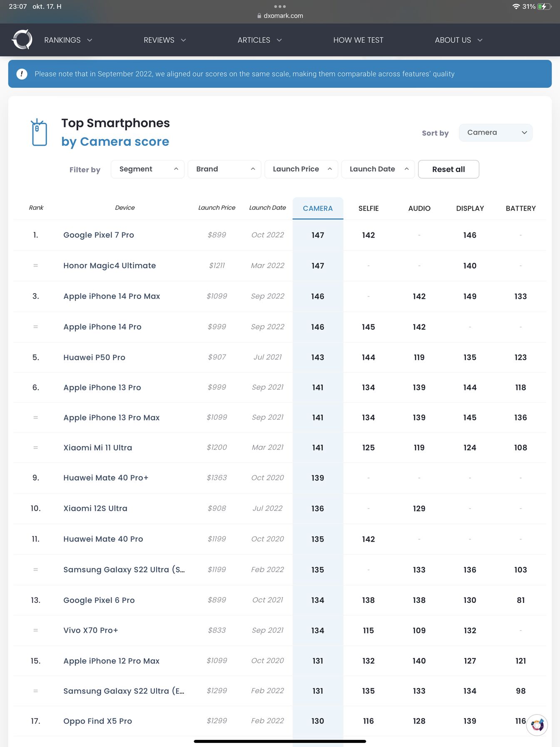Click the lock icon beside dxomark.com
This screenshot has height=747, width=560.
pos(259,16)
